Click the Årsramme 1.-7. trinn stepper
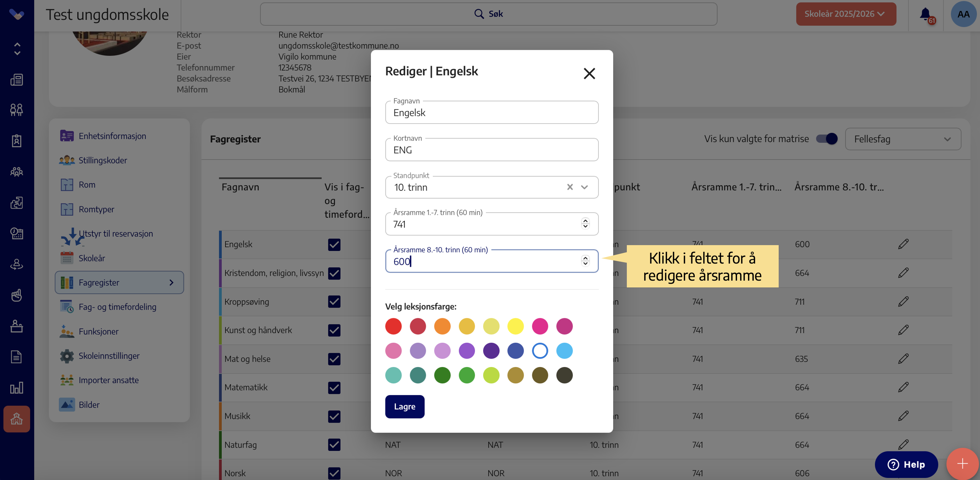980x480 pixels. coord(585,224)
